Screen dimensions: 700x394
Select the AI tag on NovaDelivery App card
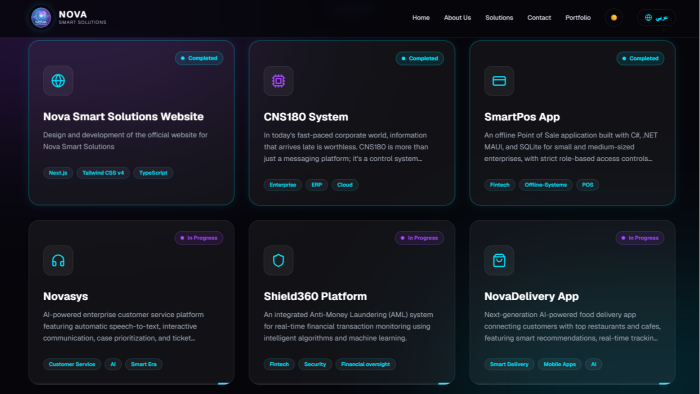coord(594,364)
